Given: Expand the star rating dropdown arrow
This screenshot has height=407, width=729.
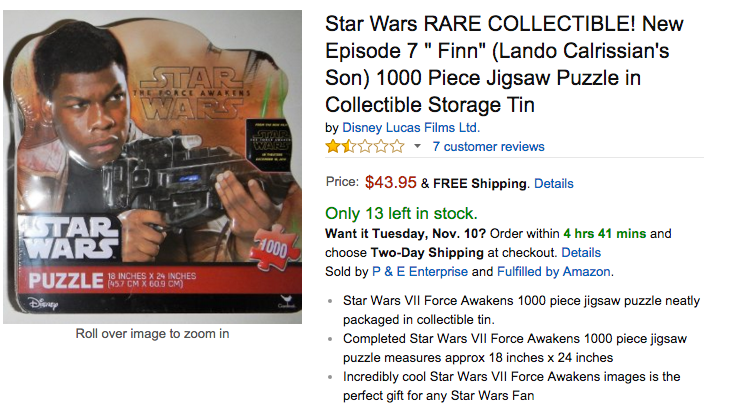Looking at the screenshot, I should pyautogui.click(x=417, y=147).
